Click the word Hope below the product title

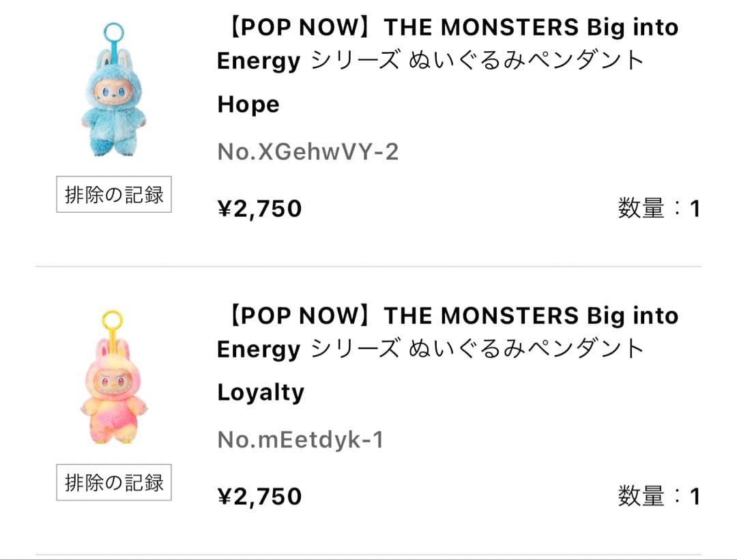(x=246, y=104)
